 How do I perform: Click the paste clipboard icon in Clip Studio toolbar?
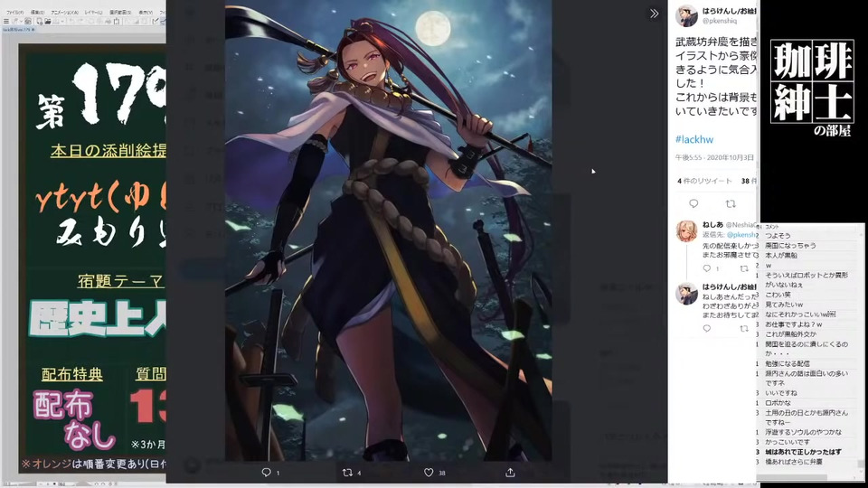click(117, 21)
